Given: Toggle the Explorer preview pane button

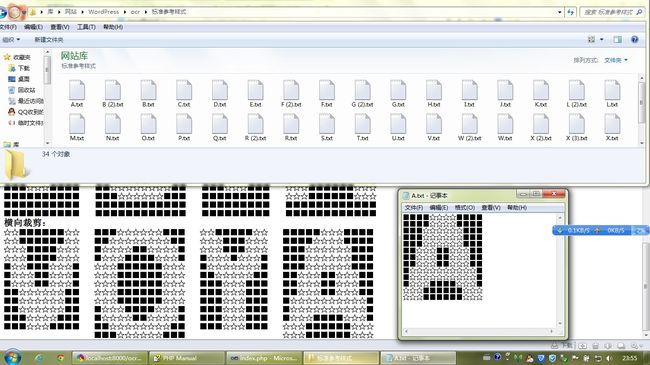Looking at the screenshot, I should pyautogui.click(x=618, y=39).
